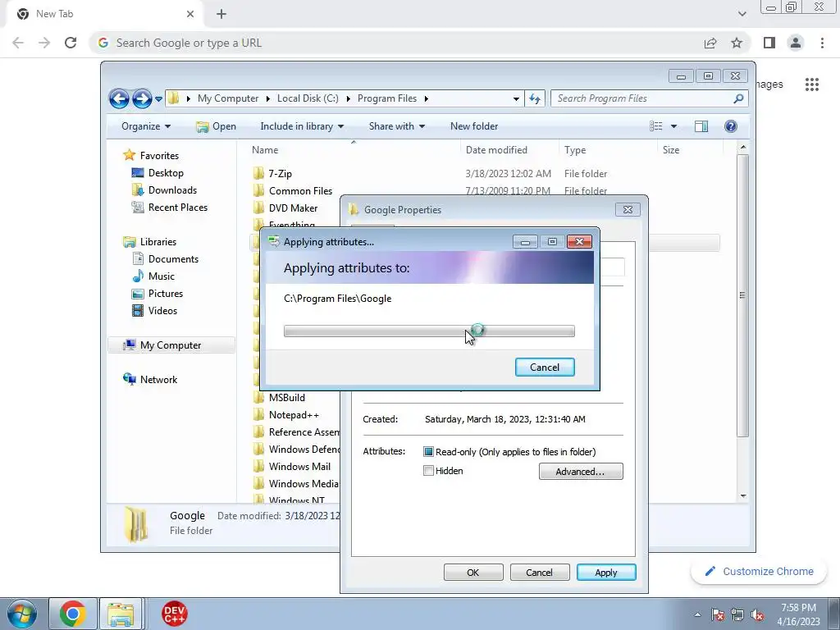Sort by Size column header
Viewport: 840px width, 630px height.
pos(690,150)
